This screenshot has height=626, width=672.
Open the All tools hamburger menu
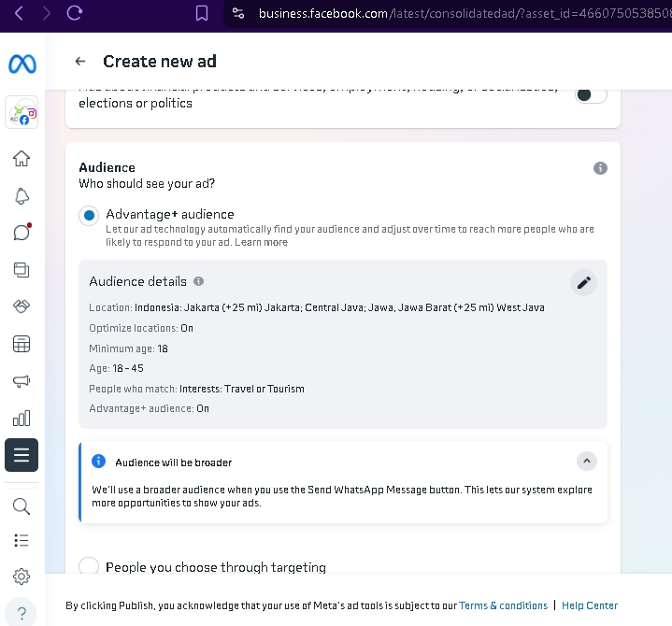(x=21, y=455)
